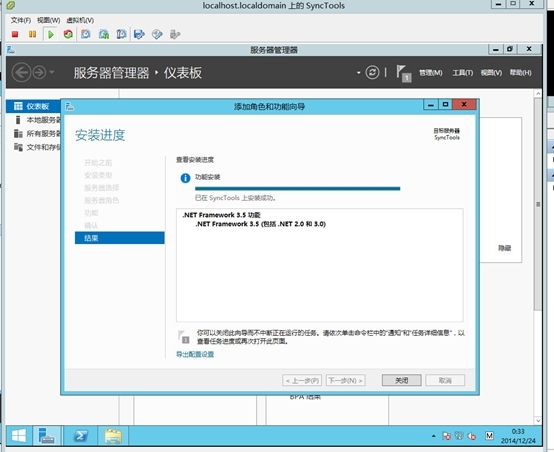Open File Explorer from taskbar

tap(113, 436)
